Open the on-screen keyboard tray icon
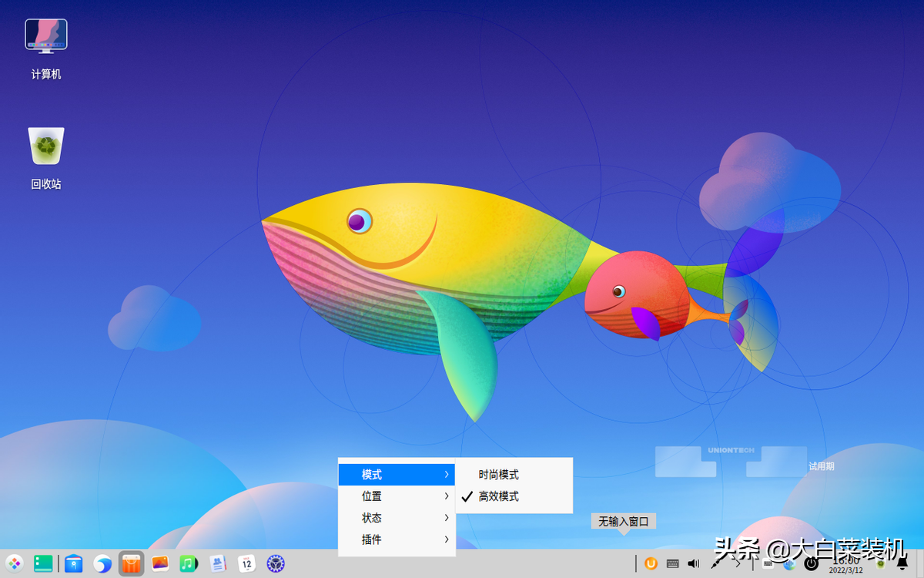The width and height of the screenshot is (924, 578). point(768,564)
